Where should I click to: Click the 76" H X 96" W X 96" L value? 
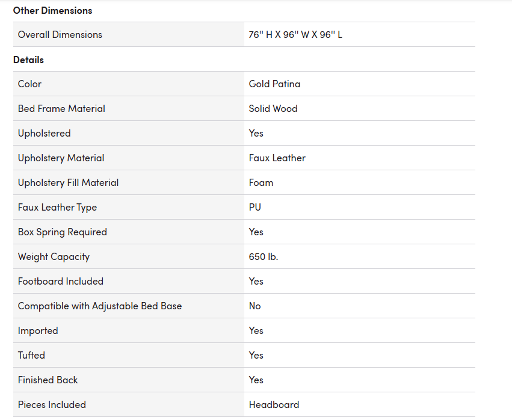295,35
